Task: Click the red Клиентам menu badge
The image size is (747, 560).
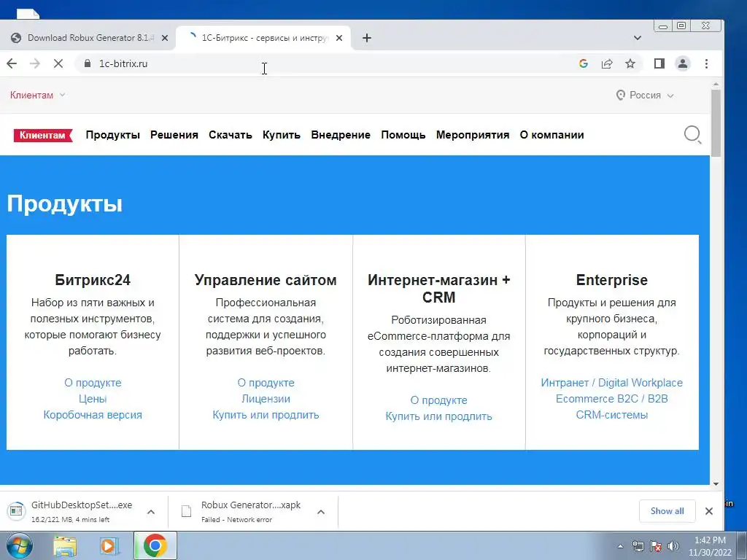Action: pos(43,135)
